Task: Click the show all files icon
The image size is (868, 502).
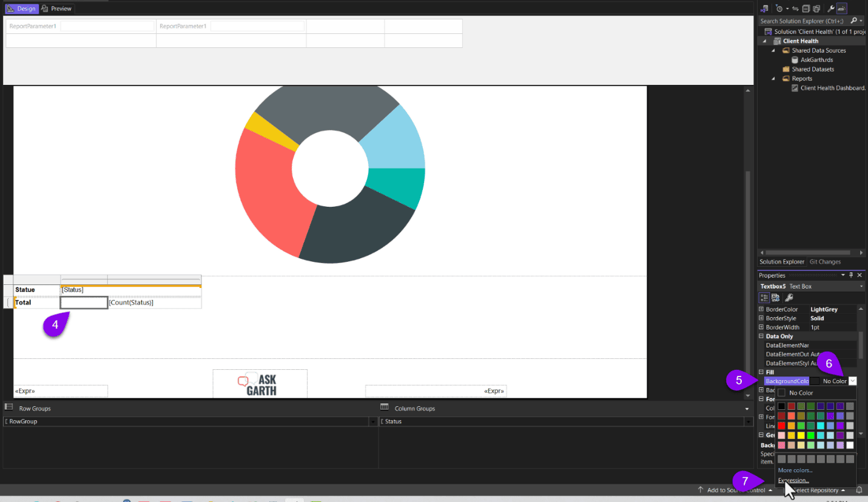Action: 816,8
